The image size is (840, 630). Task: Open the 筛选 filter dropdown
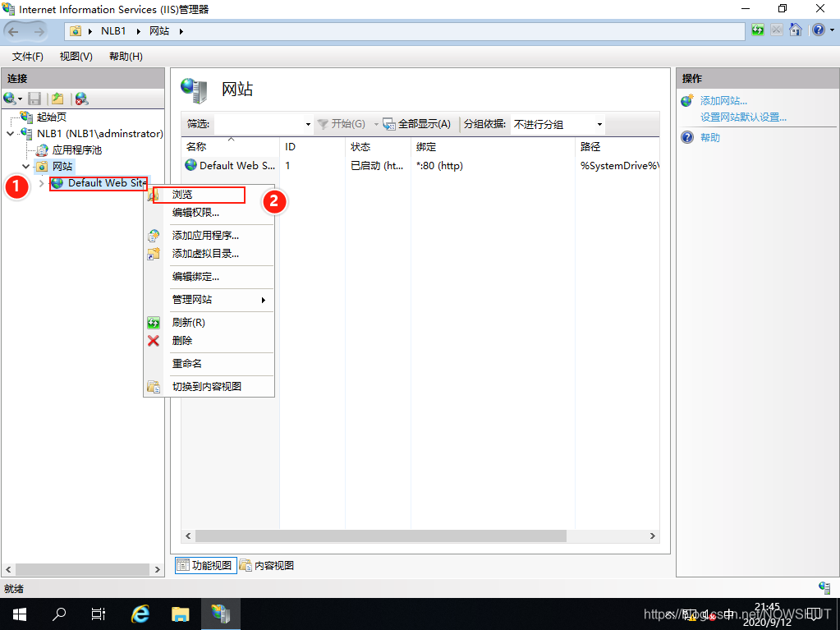[305, 124]
